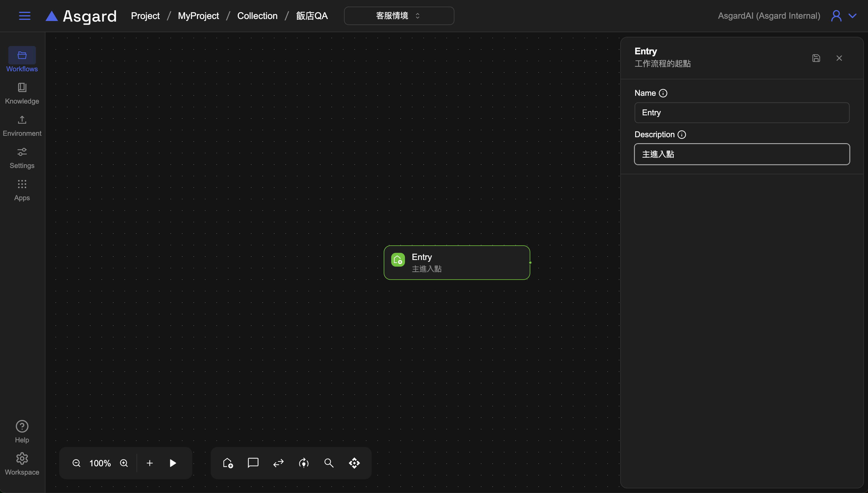The image size is (868, 493).
Task: Toggle the hamburger sidebar menu
Action: (x=24, y=16)
